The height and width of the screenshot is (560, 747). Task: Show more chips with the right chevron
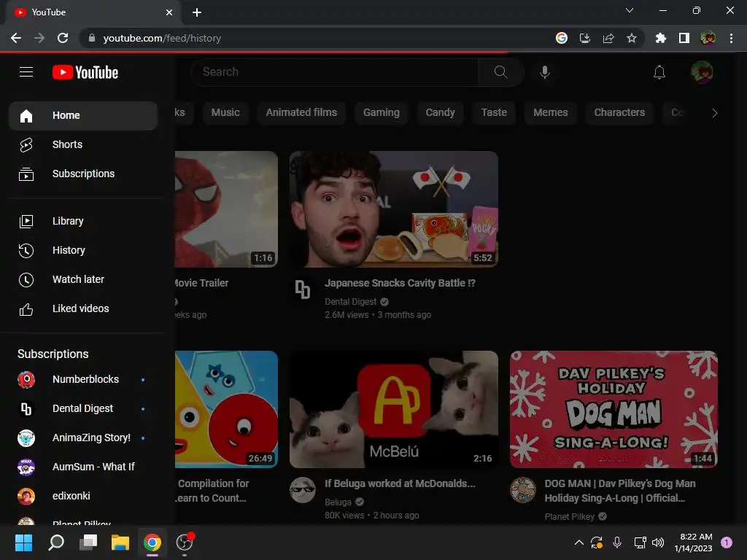pos(715,113)
